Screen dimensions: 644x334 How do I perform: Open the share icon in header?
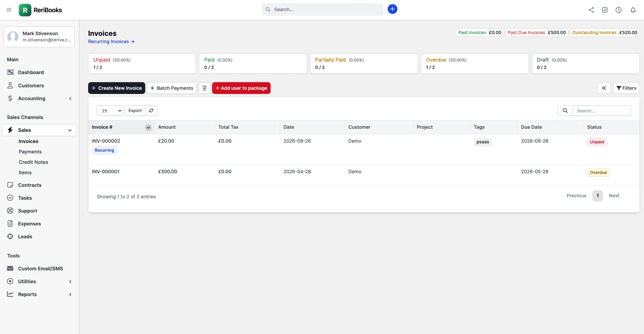(591, 10)
